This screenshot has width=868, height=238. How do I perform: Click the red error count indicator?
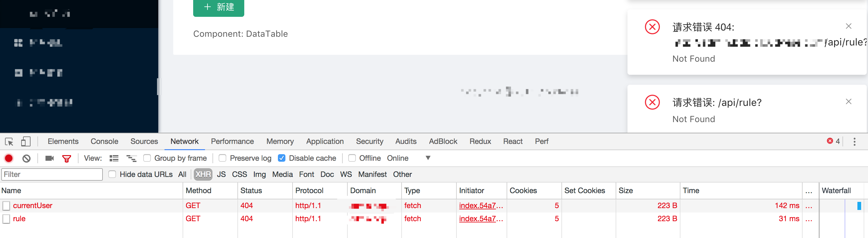tap(833, 141)
